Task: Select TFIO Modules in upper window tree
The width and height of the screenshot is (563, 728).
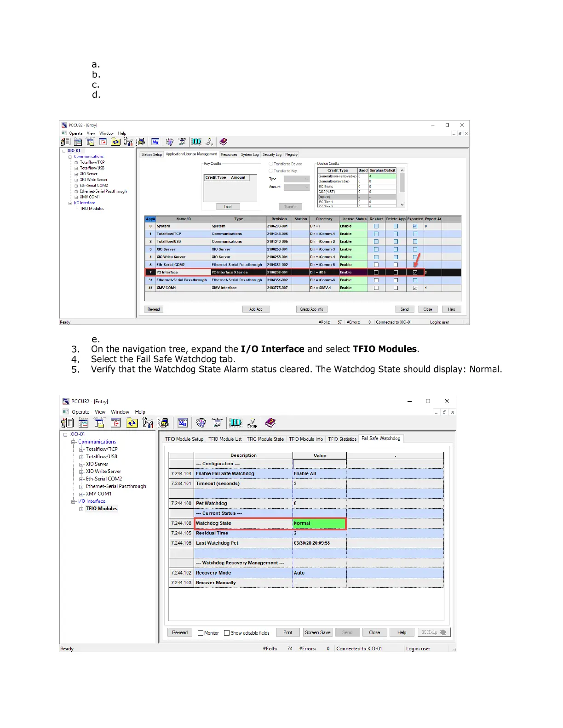Action: tap(92, 209)
